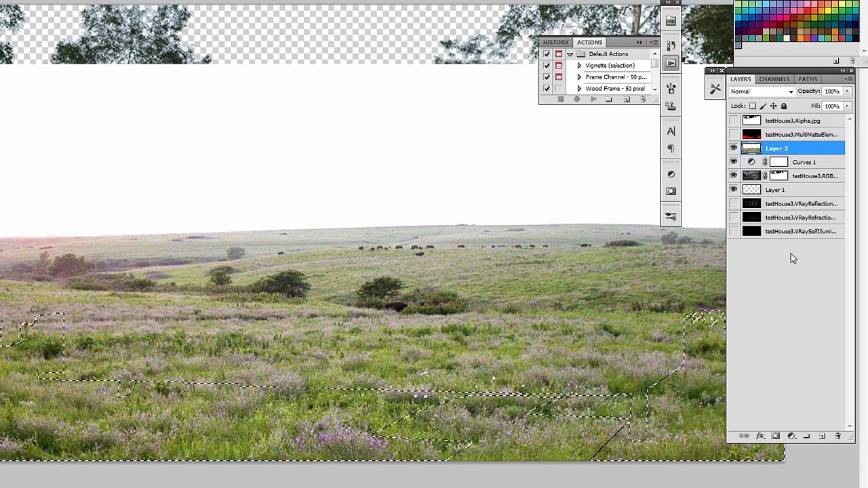This screenshot has width=868, height=488.
Task: Create new action icon
Action: [x=627, y=100]
